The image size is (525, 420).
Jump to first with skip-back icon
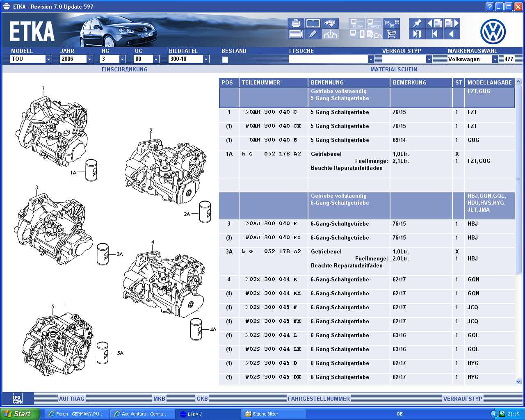point(434,34)
